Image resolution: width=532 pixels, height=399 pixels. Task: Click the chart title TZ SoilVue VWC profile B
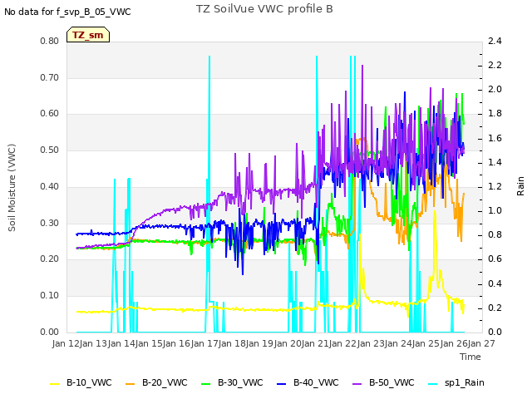pyautogui.click(x=264, y=9)
